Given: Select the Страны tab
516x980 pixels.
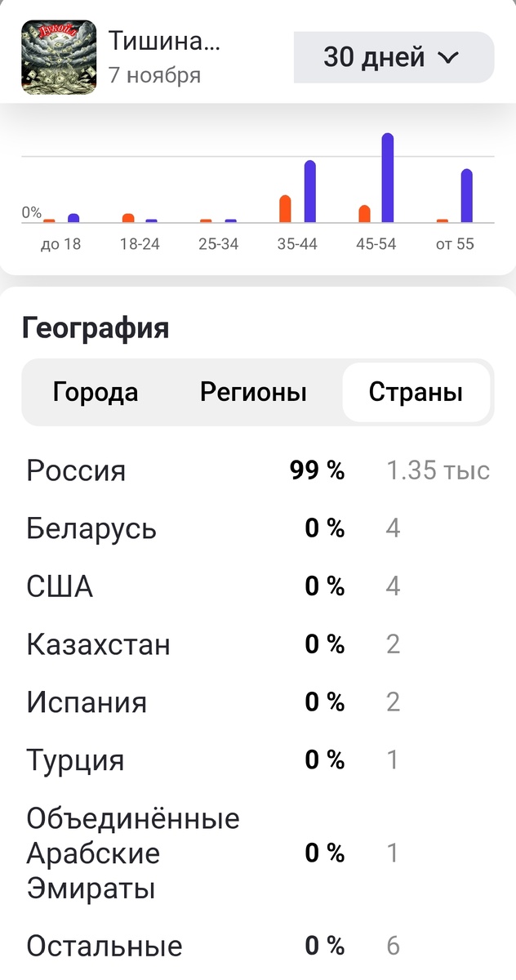Looking at the screenshot, I should point(416,392).
